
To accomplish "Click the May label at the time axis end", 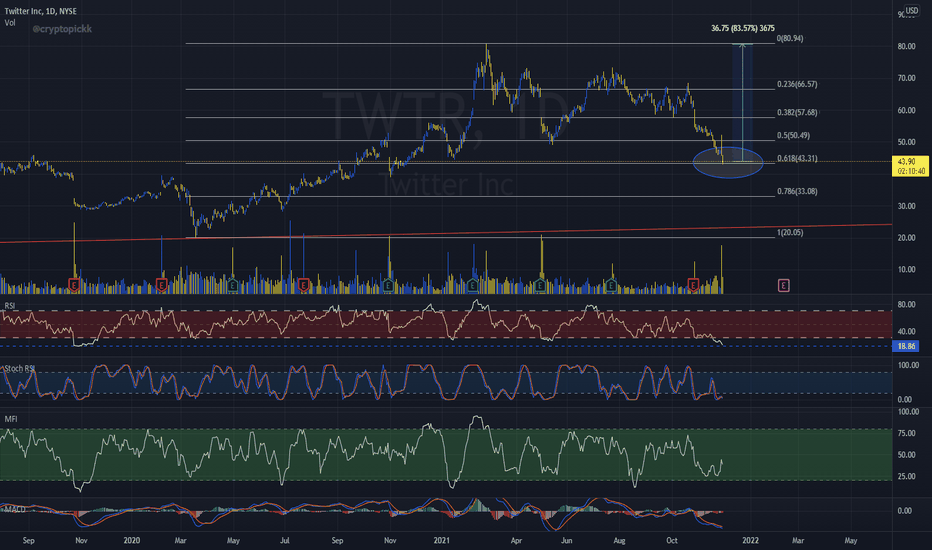I will (x=851, y=540).
